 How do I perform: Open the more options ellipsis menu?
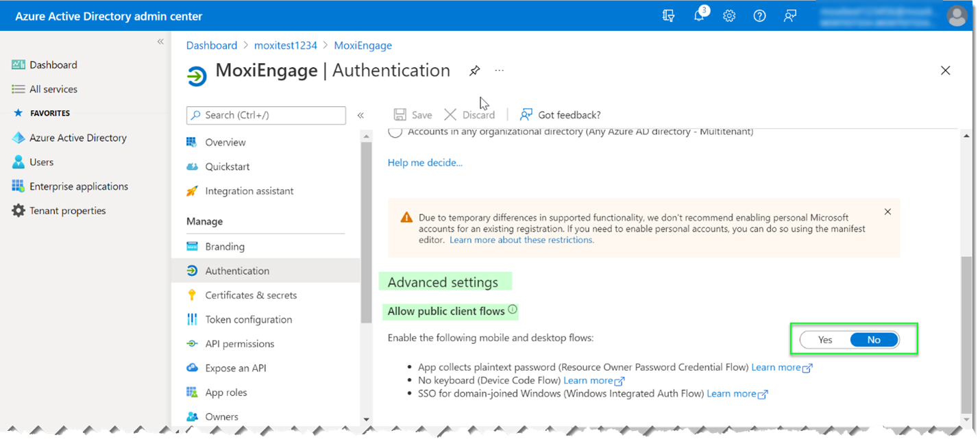pos(500,71)
